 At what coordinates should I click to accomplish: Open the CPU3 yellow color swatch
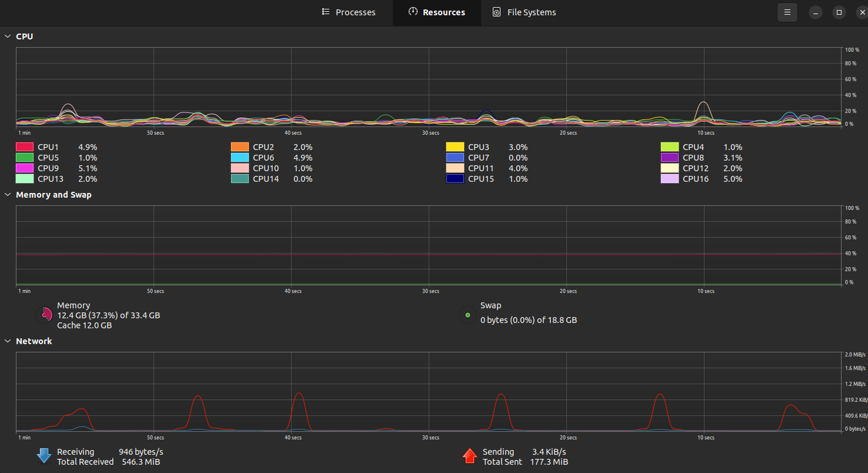(455, 147)
